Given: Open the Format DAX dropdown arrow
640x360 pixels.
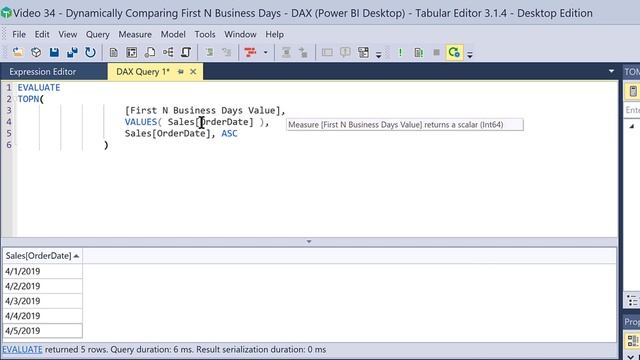Looking at the screenshot, I should 266,52.
